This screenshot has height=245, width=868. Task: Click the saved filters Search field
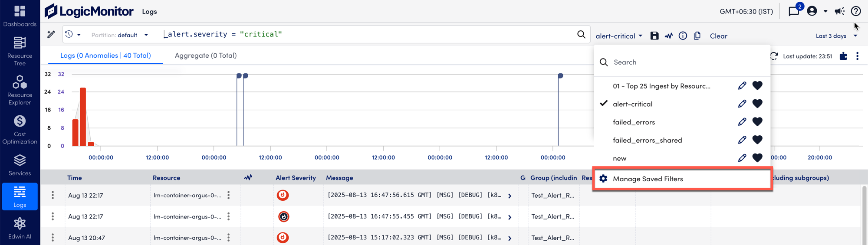click(682, 62)
